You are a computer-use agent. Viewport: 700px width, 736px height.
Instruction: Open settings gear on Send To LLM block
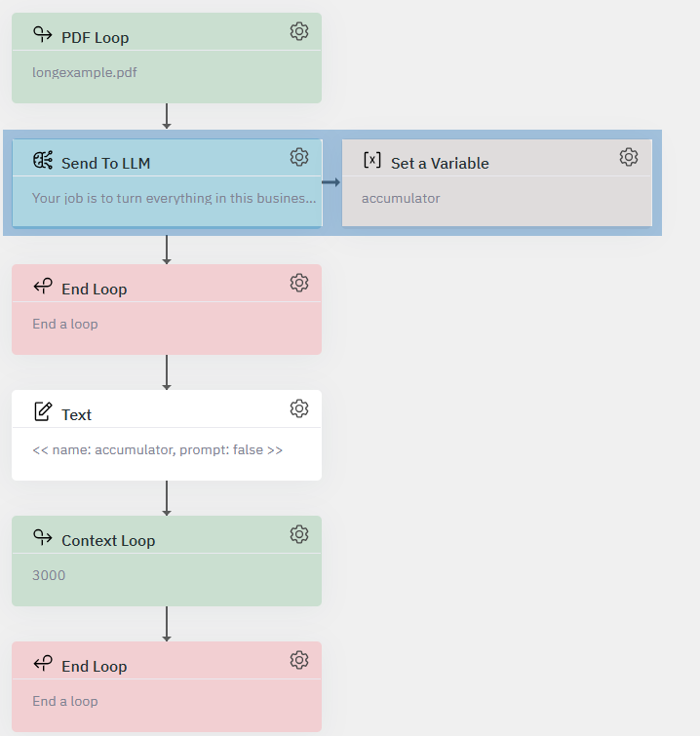tap(299, 157)
